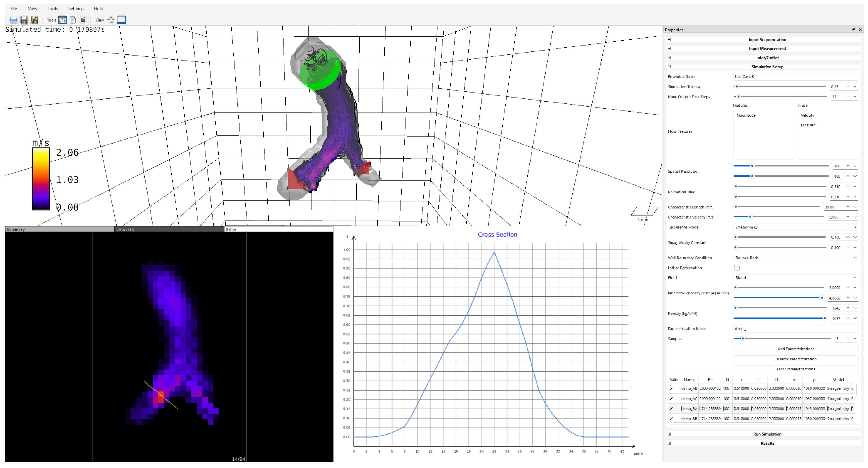Viewport: 868px width, 468px height.
Task: Expand the Input Segmentation section
Action: 669,40
